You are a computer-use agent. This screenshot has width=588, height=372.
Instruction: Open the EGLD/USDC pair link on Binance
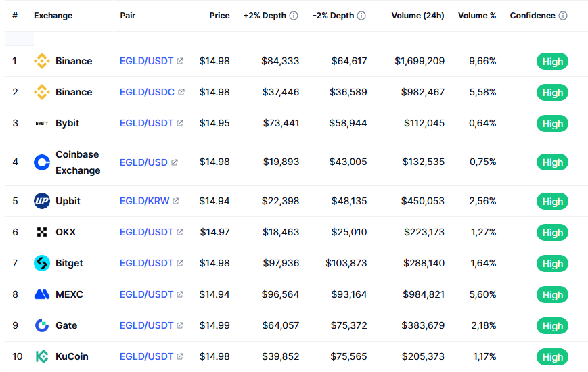[147, 92]
